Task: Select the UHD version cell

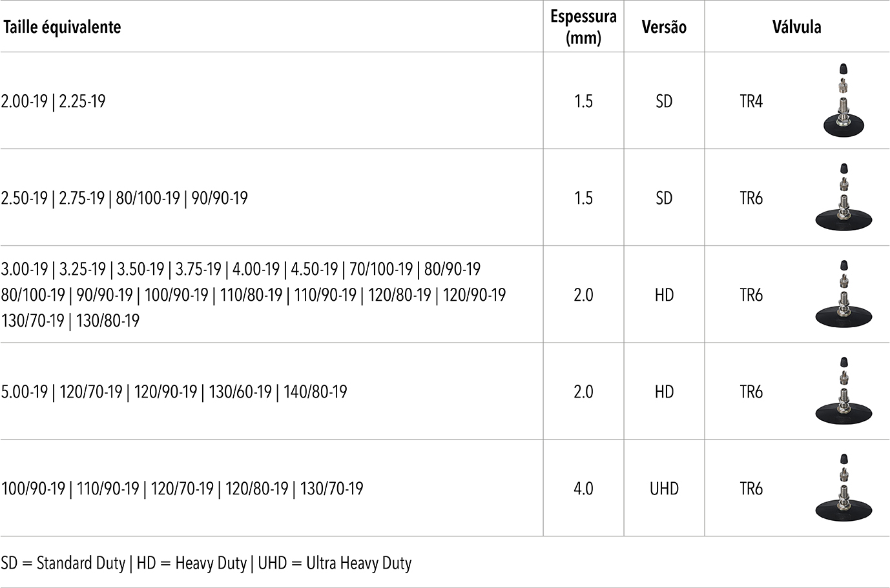Action: (664, 489)
